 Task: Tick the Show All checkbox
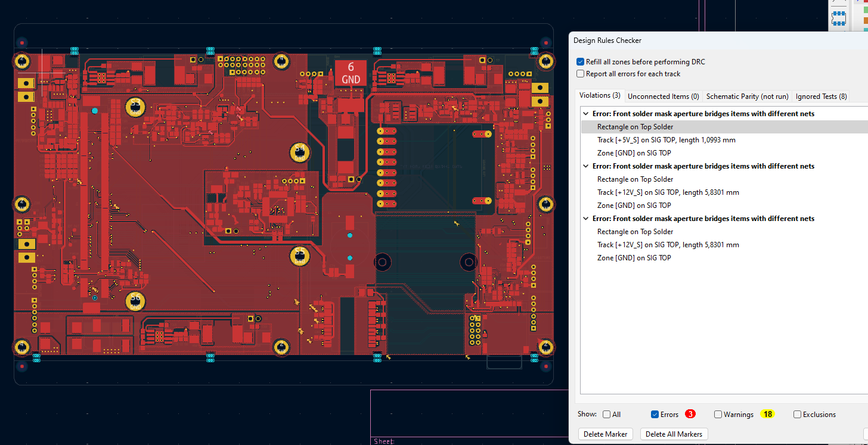pos(606,415)
